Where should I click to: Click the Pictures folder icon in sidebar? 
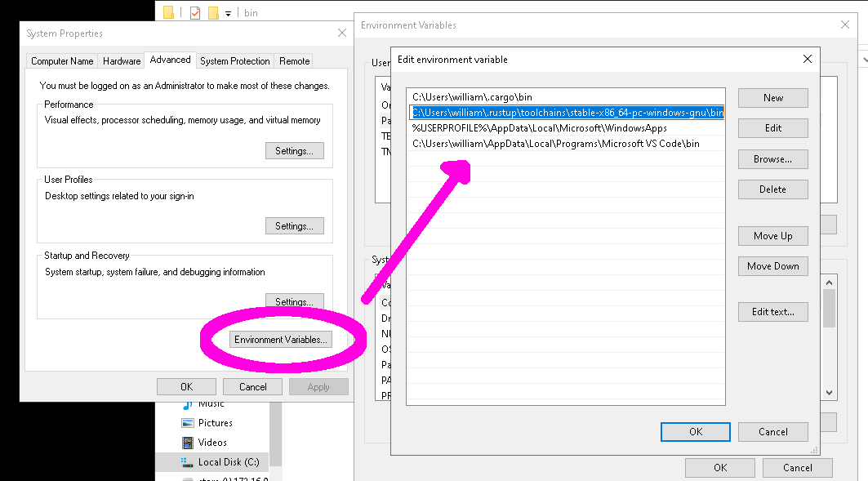pos(187,423)
